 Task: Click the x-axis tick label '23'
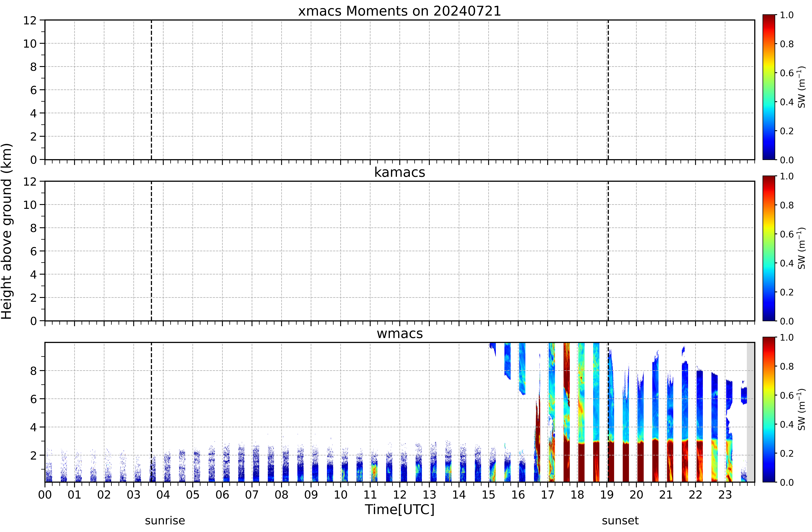pos(725,494)
